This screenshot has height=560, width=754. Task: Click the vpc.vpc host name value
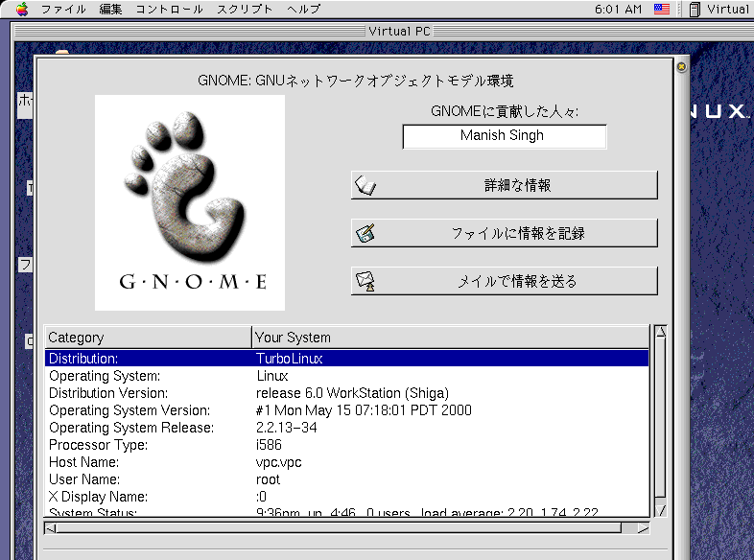[278, 462]
